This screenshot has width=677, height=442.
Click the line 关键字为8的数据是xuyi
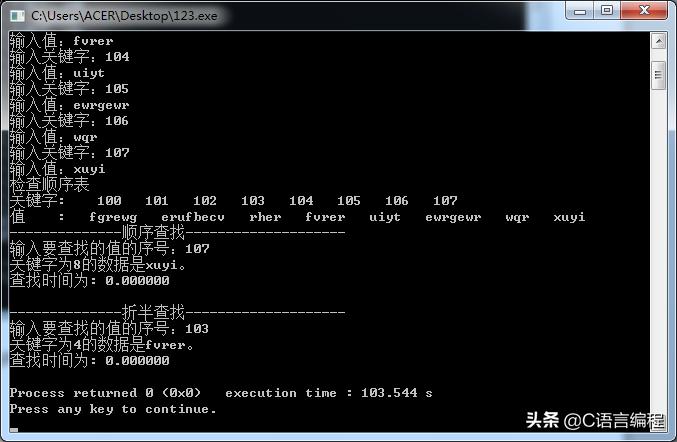[98, 265]
